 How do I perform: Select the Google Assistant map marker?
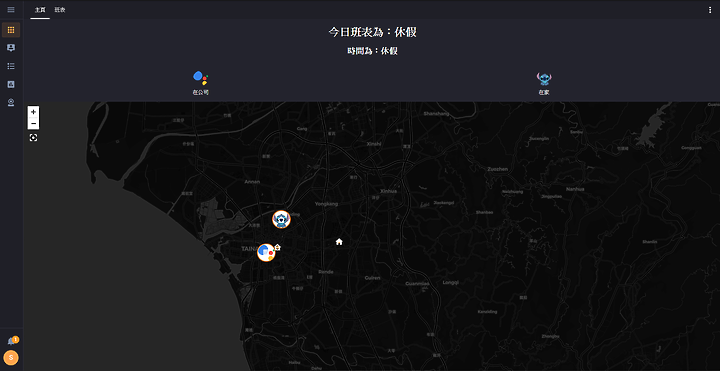point(265,253)
